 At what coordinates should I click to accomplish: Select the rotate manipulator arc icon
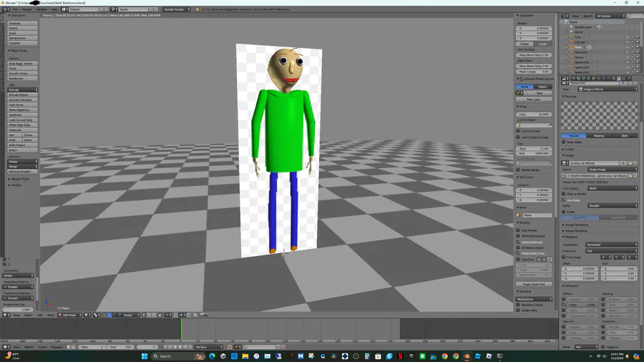[x=114, y=315]
